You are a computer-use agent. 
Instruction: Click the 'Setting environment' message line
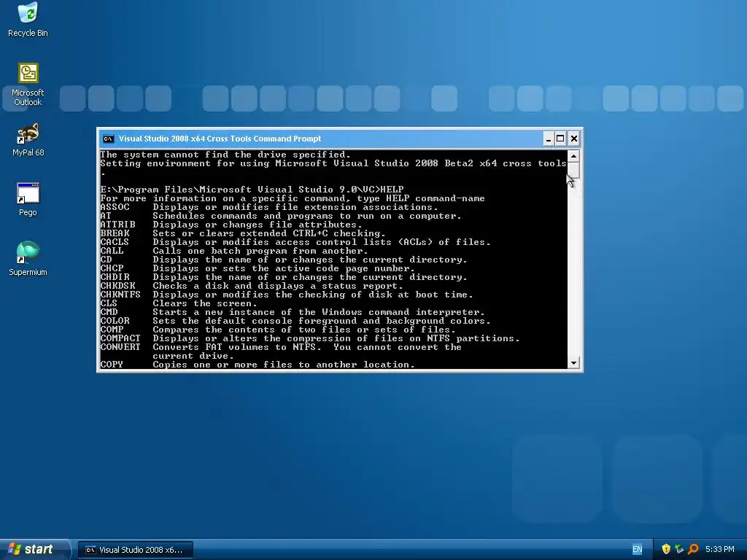pyautogui.click(x=333, y=164)
